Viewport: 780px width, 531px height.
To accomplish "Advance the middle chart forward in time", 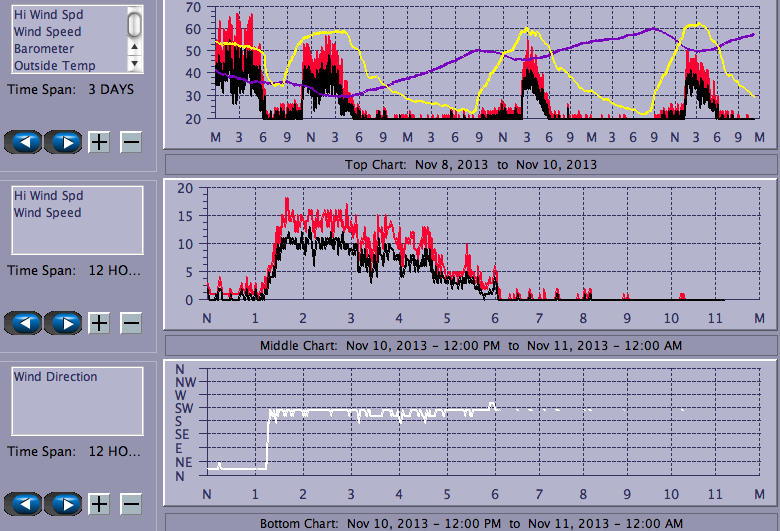I will [x=64, y=322].
